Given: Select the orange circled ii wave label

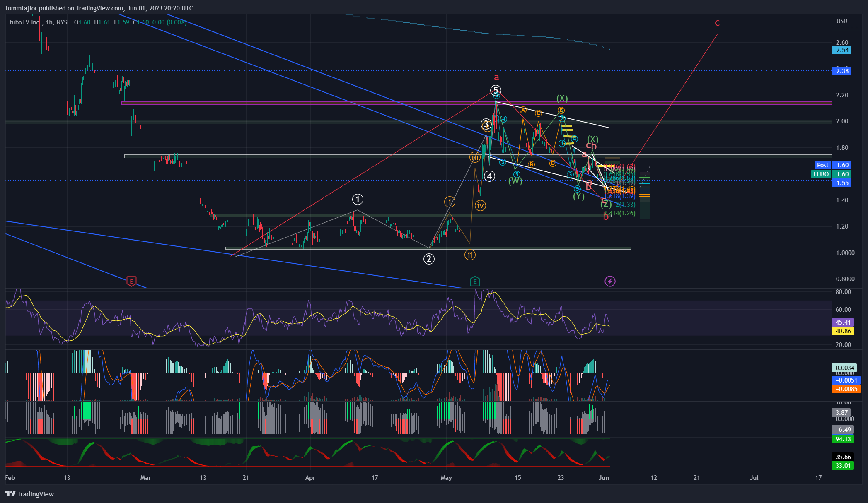Looking at the screenshot, I should tap(470, 255).
